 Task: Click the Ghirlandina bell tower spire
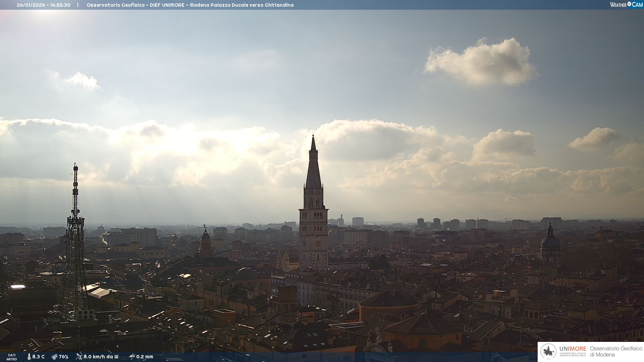click(313, 168)
